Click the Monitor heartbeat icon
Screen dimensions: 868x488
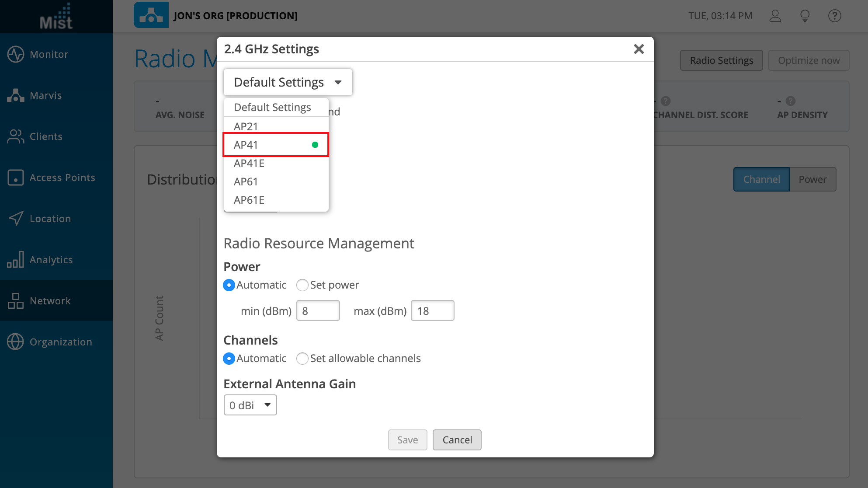pyautogui.click(x=16, y=54)
